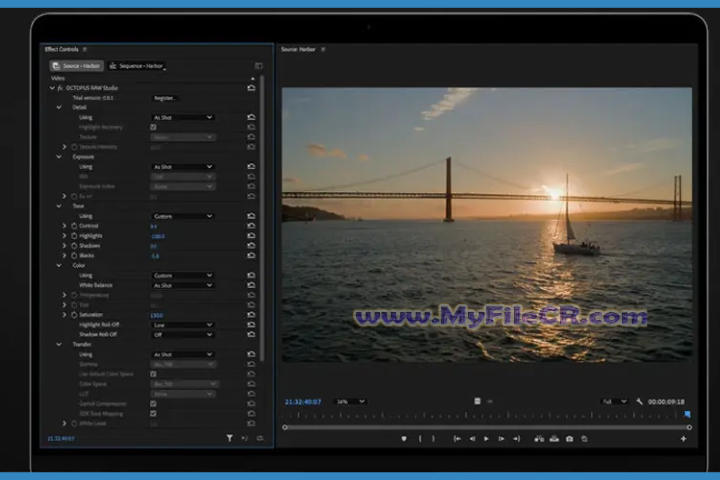Screen dimensions: 720x480
Task: Open the Source: Harbor panel menu
Action: coord(323,49)
